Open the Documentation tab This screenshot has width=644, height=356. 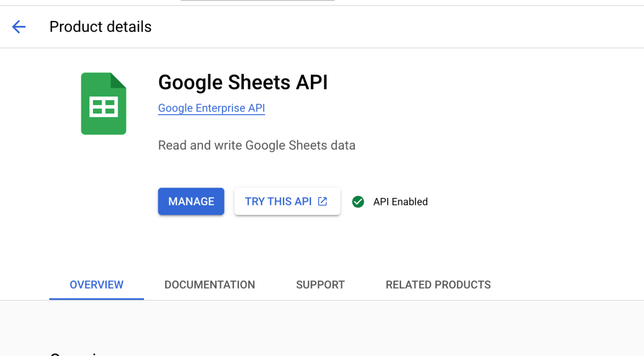pyautogui.click(x=210, y=285)
